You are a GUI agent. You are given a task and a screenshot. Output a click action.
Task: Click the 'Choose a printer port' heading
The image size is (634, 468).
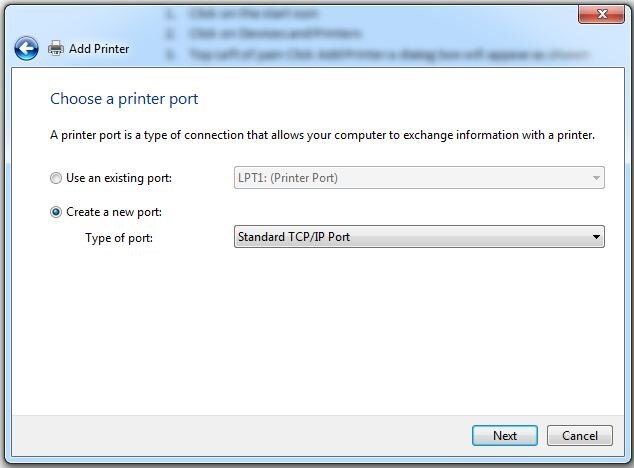pos(124,99)
